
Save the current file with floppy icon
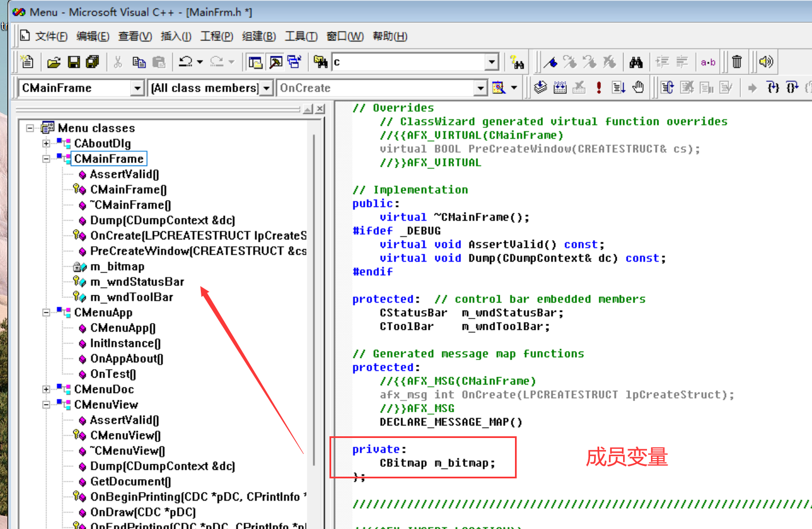coord(73,62)
